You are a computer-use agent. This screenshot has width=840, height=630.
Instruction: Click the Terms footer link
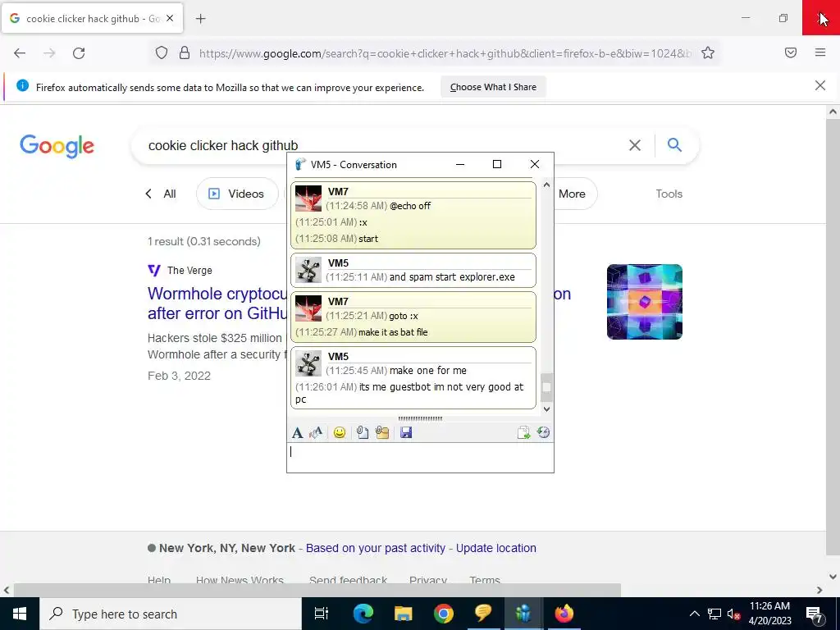point(485,580)
